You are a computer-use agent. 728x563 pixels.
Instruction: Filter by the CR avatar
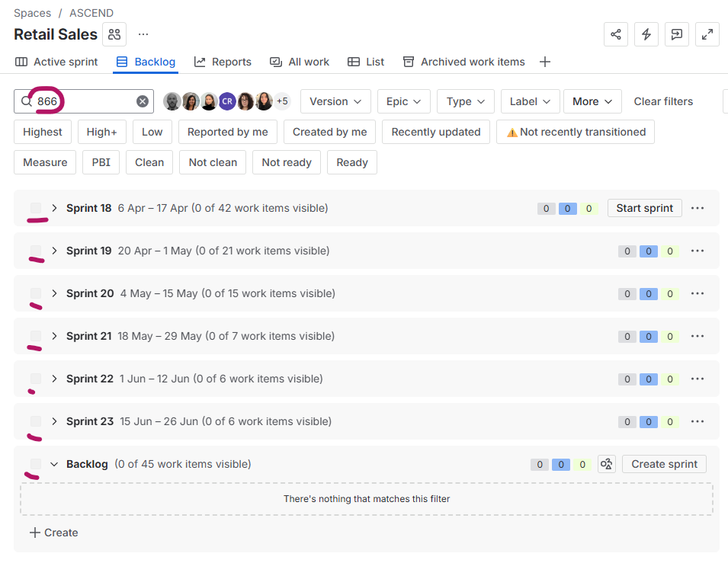pyautogui.click(x=227, y=101)
